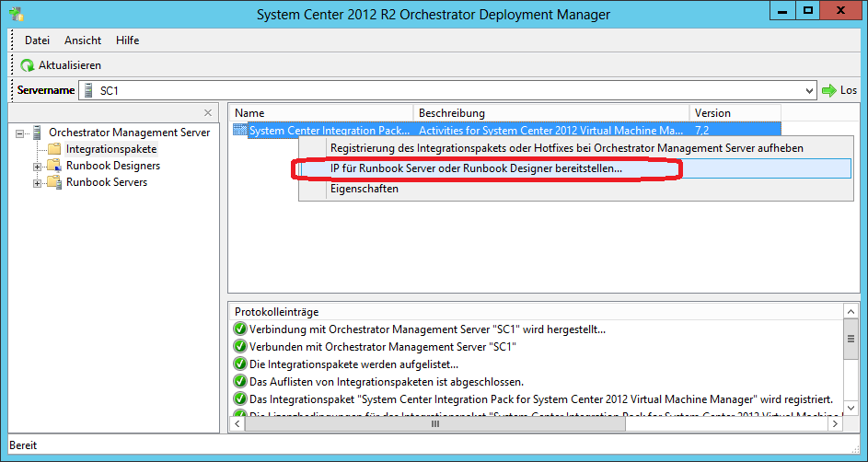Select Orchestrator Management Server tree label
The height and width of the screenshot is (462, 868).
pos(130,133)
